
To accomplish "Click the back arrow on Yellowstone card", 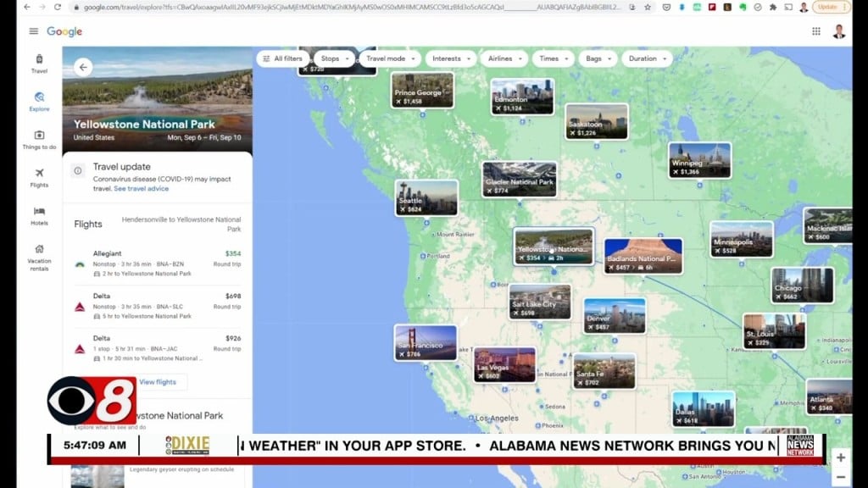I will pyautogui.click(x=83, y=68).
